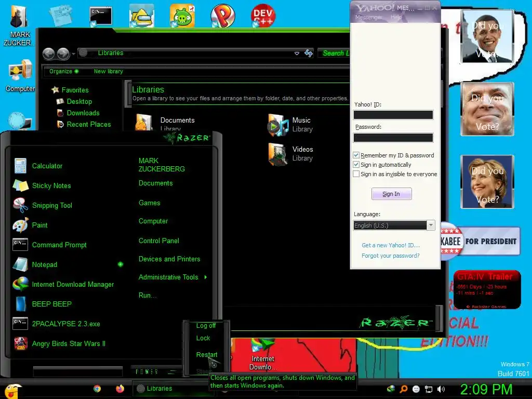The image size is (532, 399).
Task: Expand the Notepad jump list arrow
Action: (x=121, y=264)
